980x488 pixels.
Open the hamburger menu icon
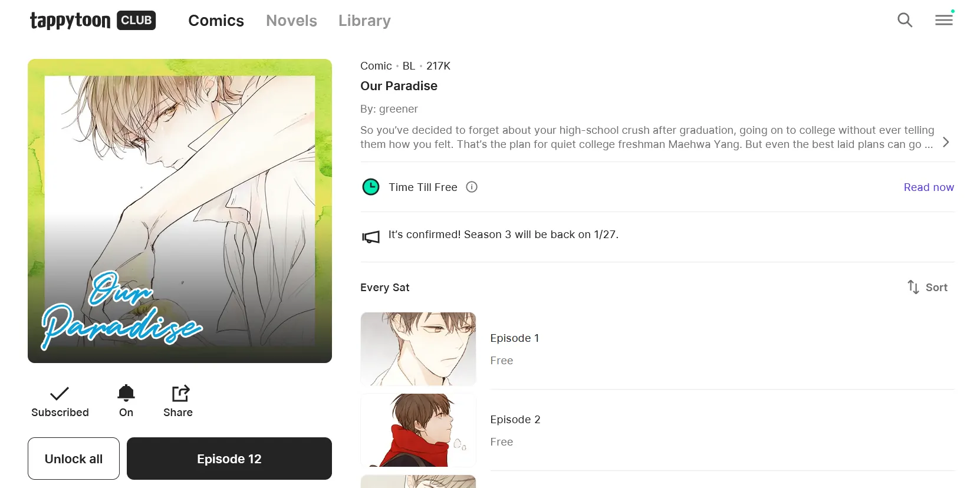[x=944, y=20]
